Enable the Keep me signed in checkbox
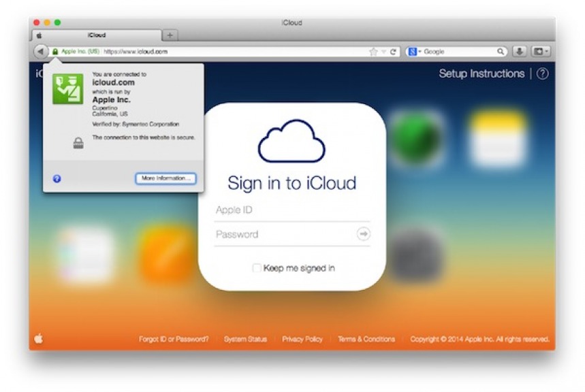Screen dimensions: 585x392 (x=257, y=268)
